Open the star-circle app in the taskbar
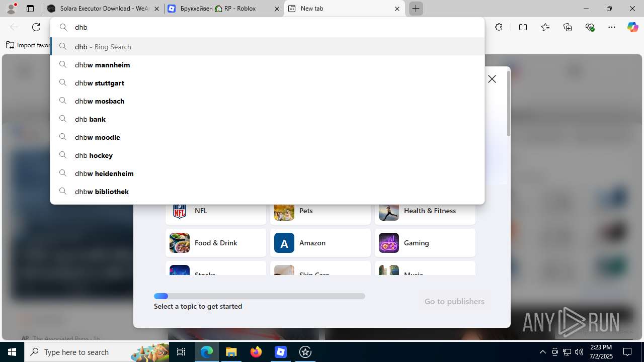This screenshot has height=362, width=644. click(305, 352)
